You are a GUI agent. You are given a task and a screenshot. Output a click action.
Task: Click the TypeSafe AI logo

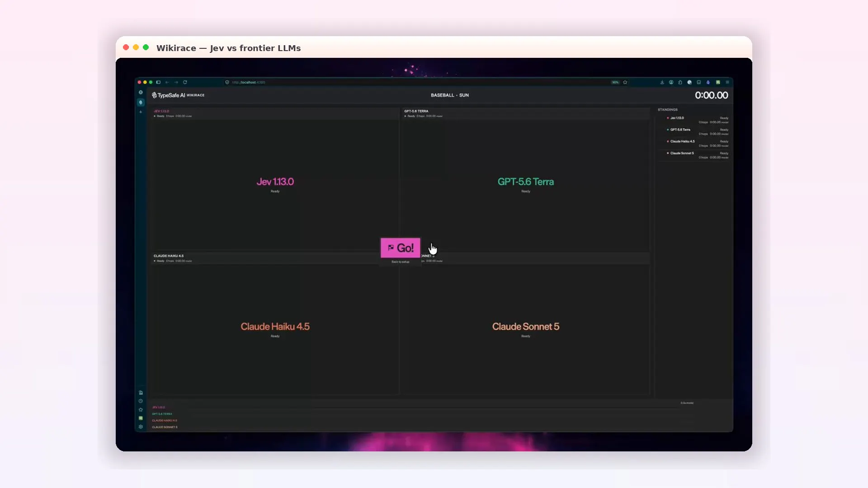[x=168, y=95]
